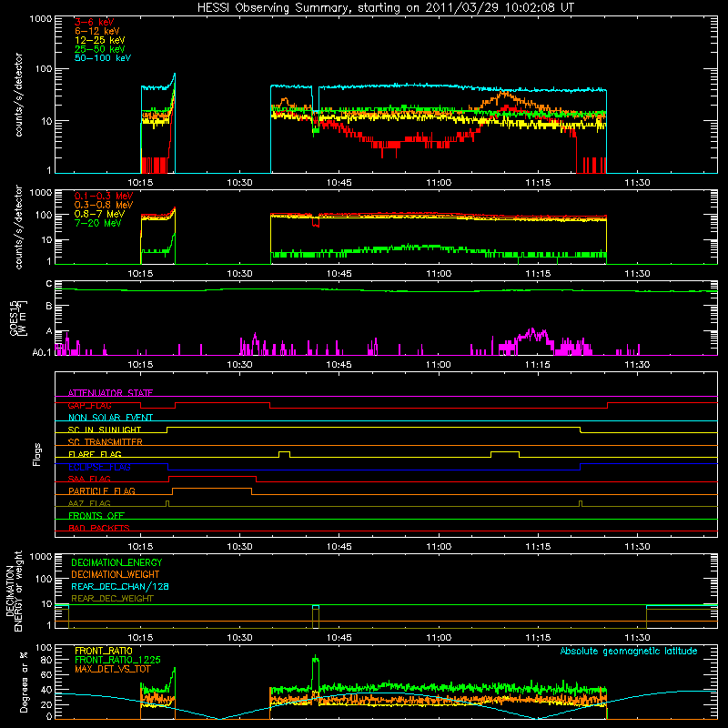728x728 pixels.
Task: Select the SAA_FLAG label
Action: pyautogui.click(x=89, y=479)
